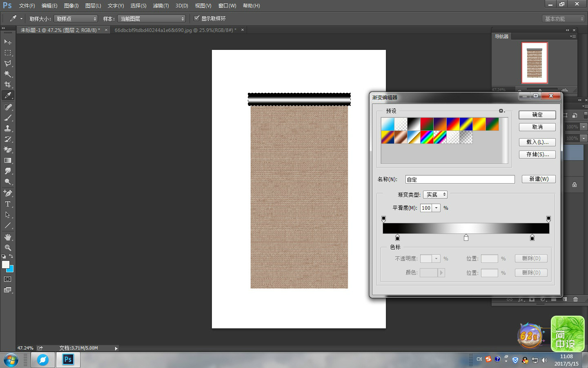588x368 pixels.
Task: Select the Polygonal Lasso tool
Action: coord(8,63)
